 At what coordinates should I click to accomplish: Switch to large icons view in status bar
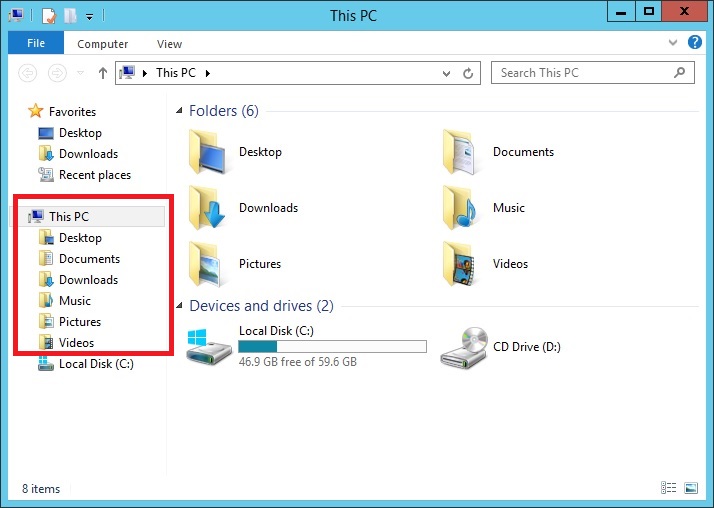[690, 488]
